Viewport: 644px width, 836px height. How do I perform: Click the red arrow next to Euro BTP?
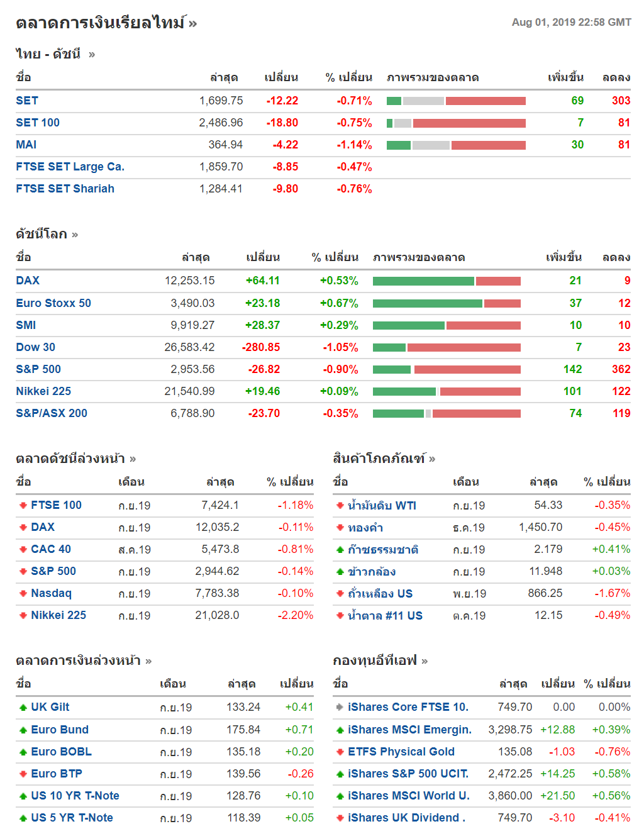point(23,774)
